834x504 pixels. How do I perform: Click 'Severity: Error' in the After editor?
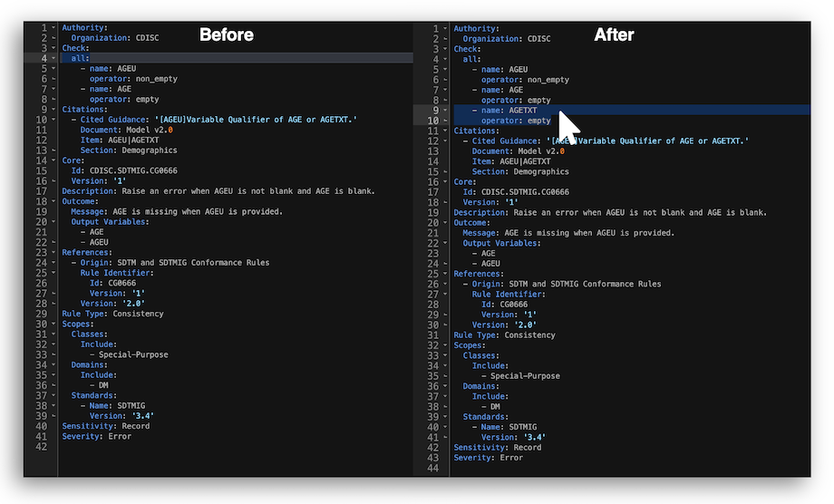(x=489, y=458)
